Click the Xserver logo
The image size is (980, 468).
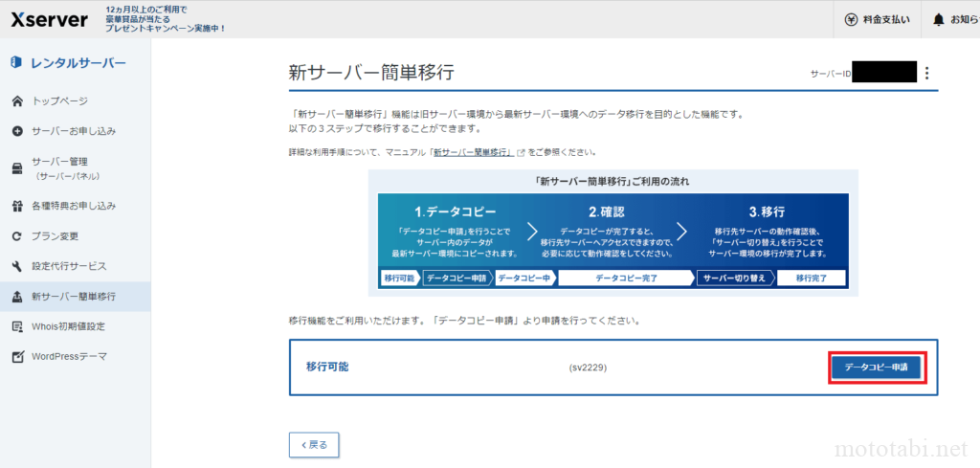[49, 19]
